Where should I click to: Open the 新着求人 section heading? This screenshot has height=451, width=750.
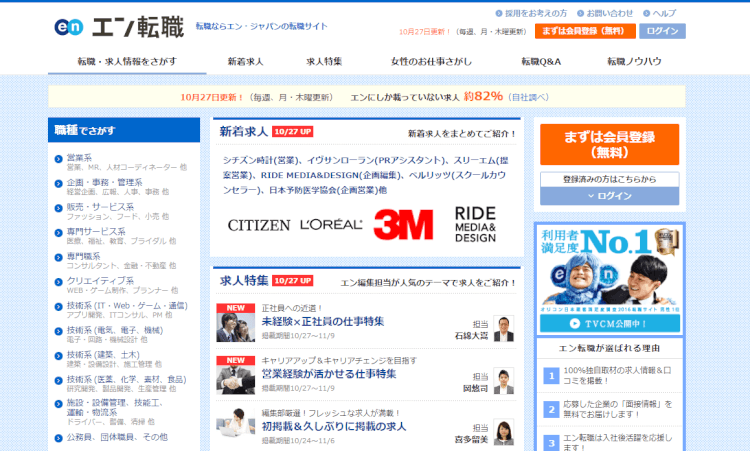(x=243, y=132)
